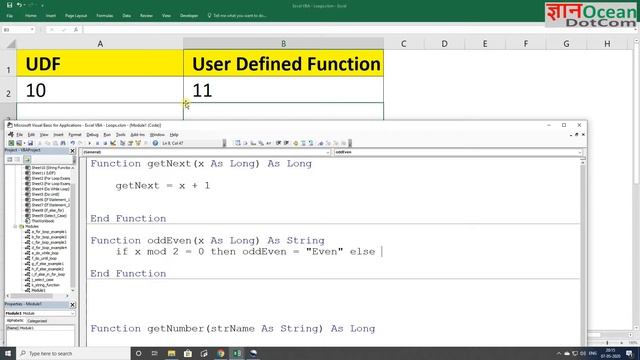Select j_select_case module in tree

click(42, 280)
